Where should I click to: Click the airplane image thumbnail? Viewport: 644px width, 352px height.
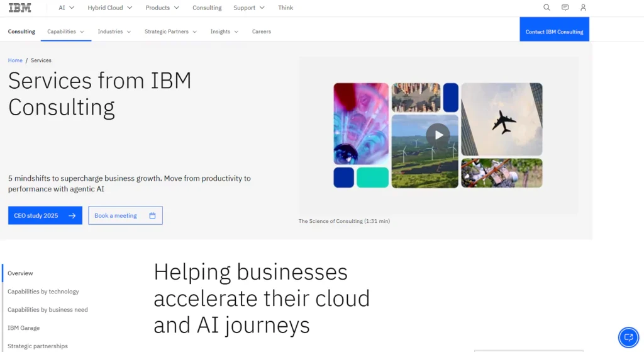click(501, 119)
